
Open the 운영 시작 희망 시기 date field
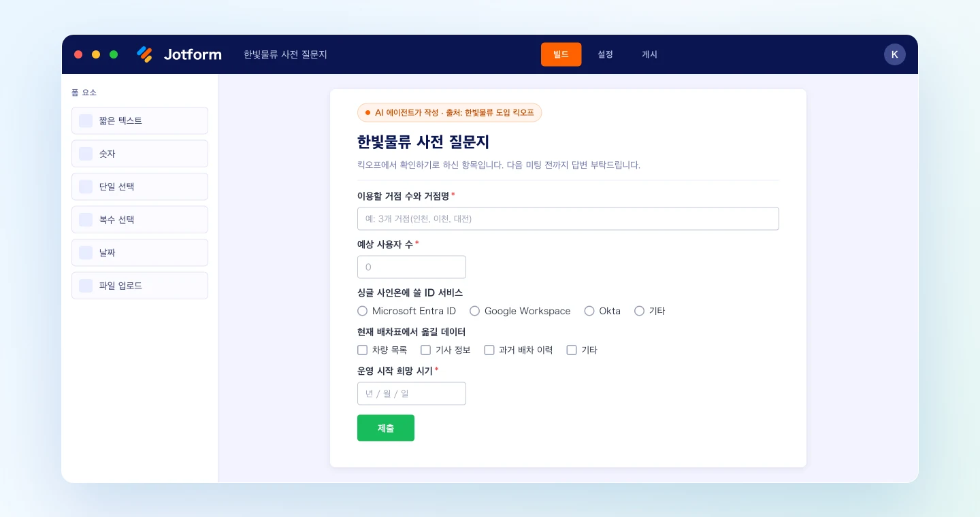point(412,394)
